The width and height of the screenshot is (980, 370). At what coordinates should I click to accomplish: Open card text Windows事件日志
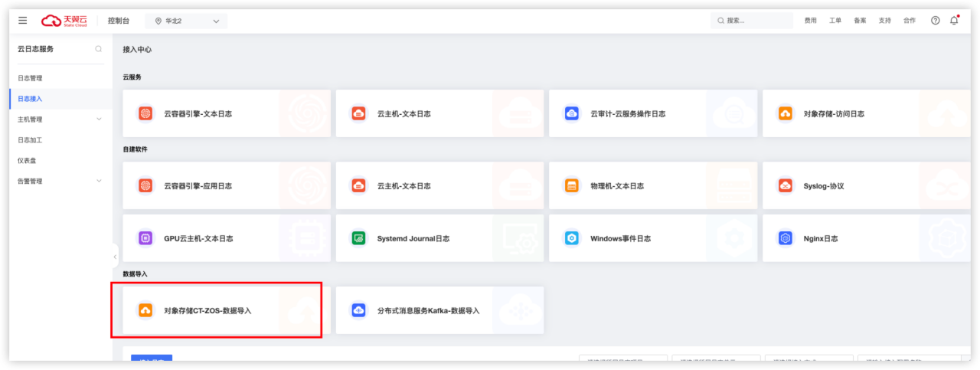[x=621, y=239]
